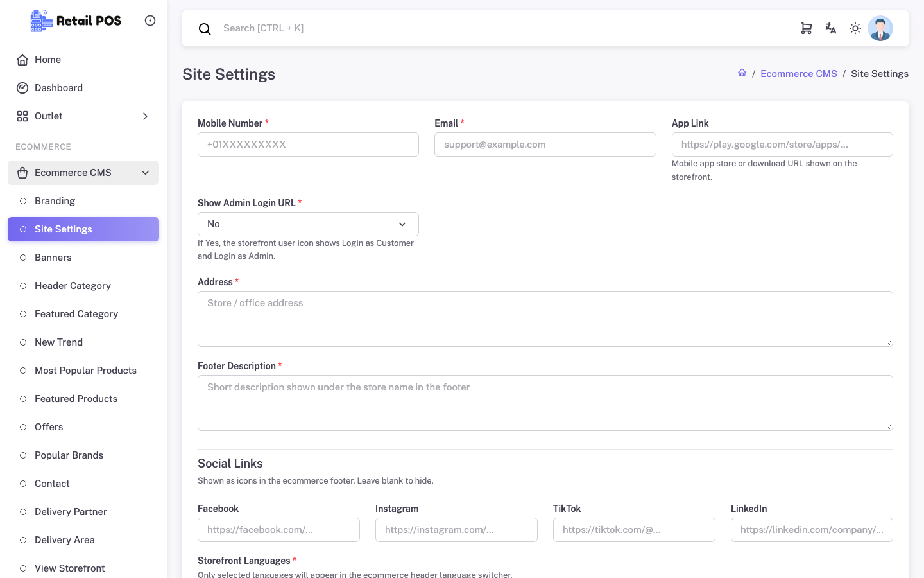Open the language translate icon
The image size is (924, 578).
click(x=831, y=28)
